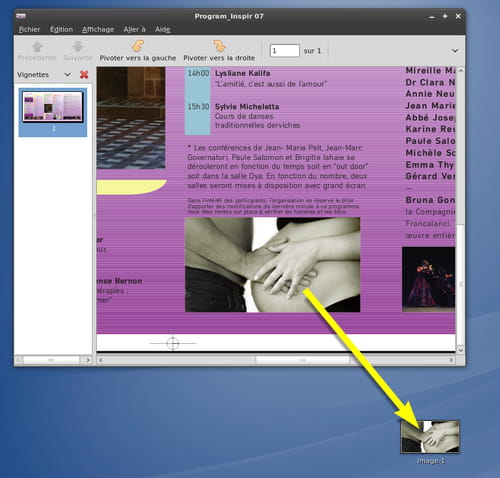Open the Affichage menu
Image resolution: width=500 pixels, height=478 pixels.
coord(98,29)
